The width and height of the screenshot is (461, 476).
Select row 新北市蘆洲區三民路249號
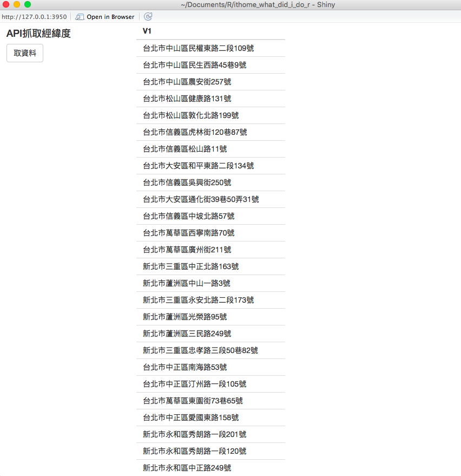click(211, 334)
